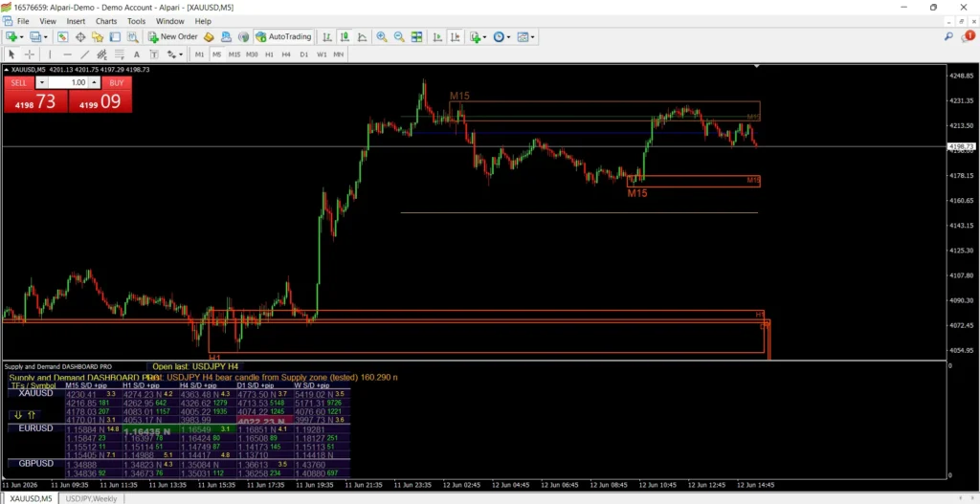Tile chart windows icon
The width and height of the screenshot is (980, 504).
point(417,37)
